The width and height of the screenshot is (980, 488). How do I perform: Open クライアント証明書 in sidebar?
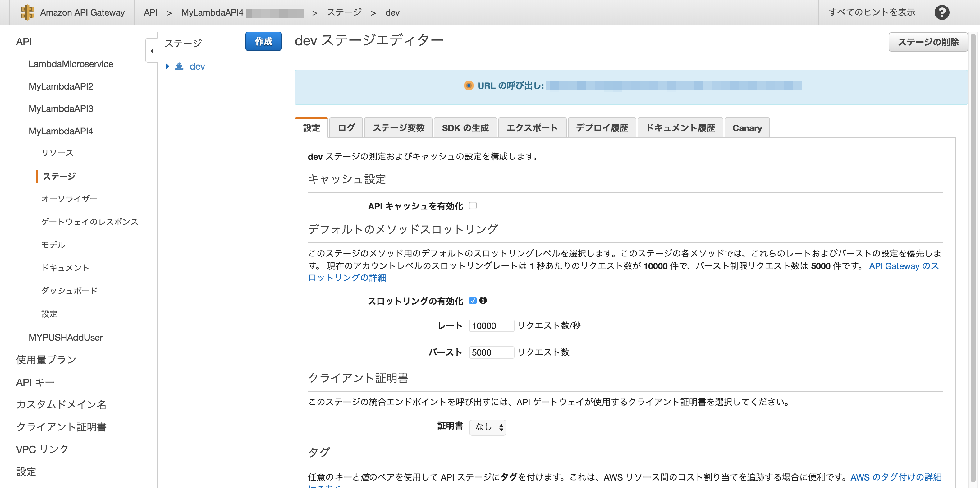click(61, 427)
